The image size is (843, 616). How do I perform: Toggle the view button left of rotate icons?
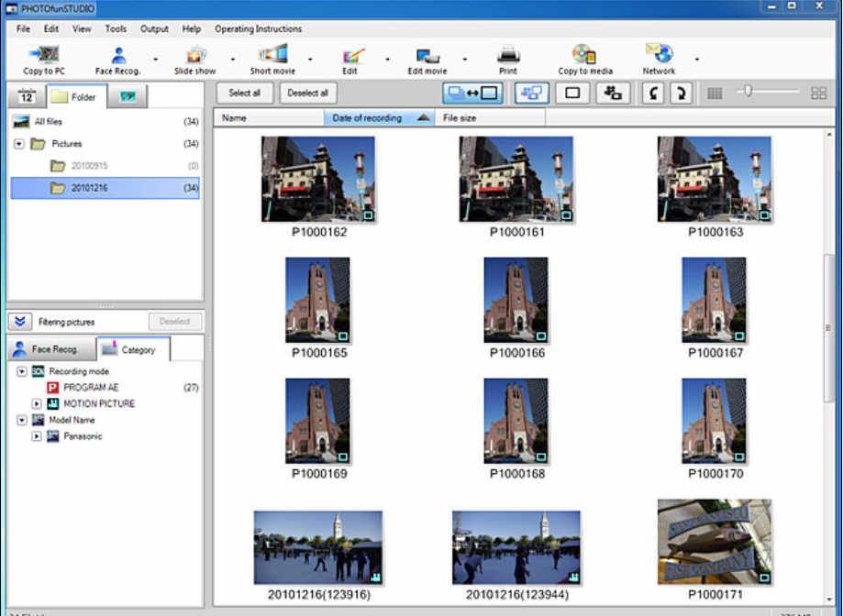613,93
